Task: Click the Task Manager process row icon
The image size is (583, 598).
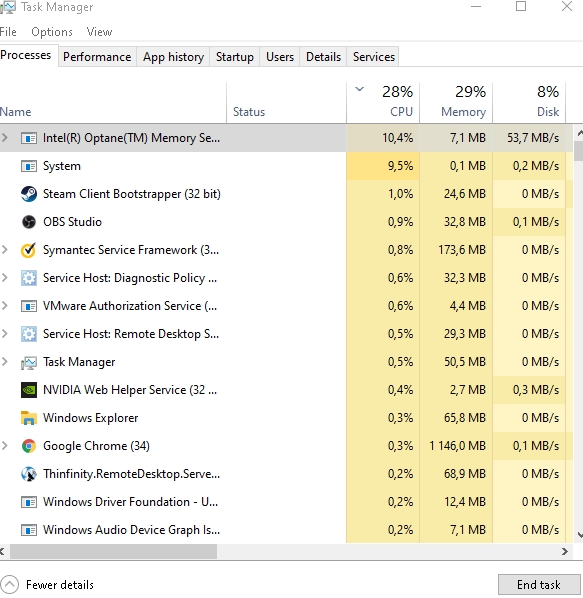Action: (29, 362)
